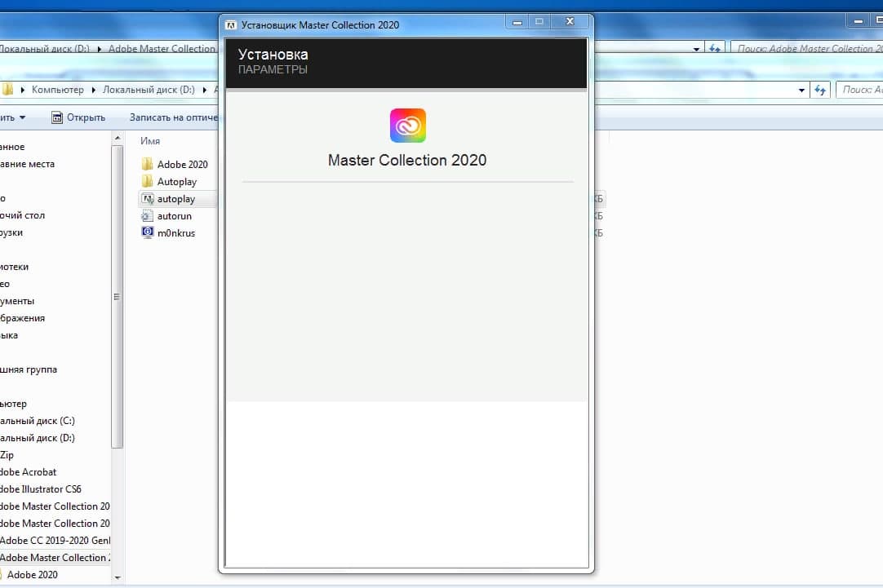Select Adobe Illustrator CS6 in the navigation tree
The width and height of the screenshot is (883, 588).
click(x=41, y=489)
